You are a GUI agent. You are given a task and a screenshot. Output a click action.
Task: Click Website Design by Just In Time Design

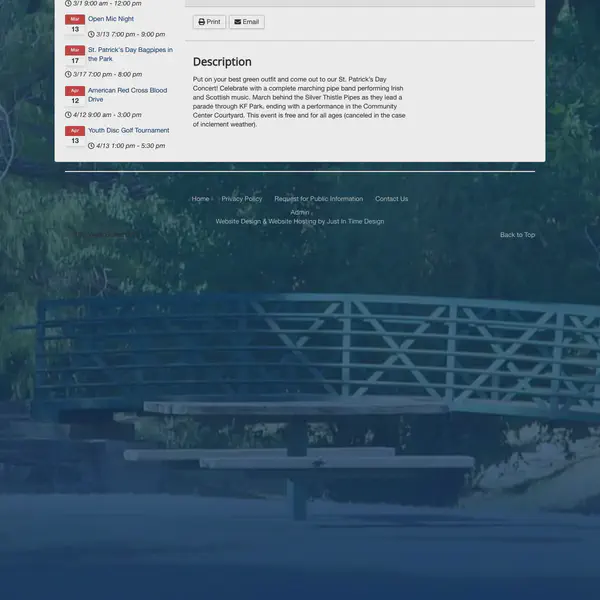tap(300, 222)
